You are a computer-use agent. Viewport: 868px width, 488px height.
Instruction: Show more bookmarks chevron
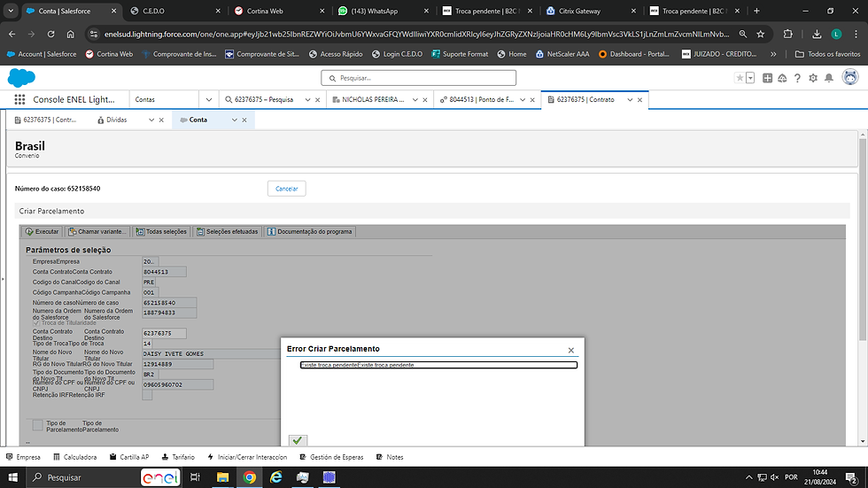coord(773,54)
